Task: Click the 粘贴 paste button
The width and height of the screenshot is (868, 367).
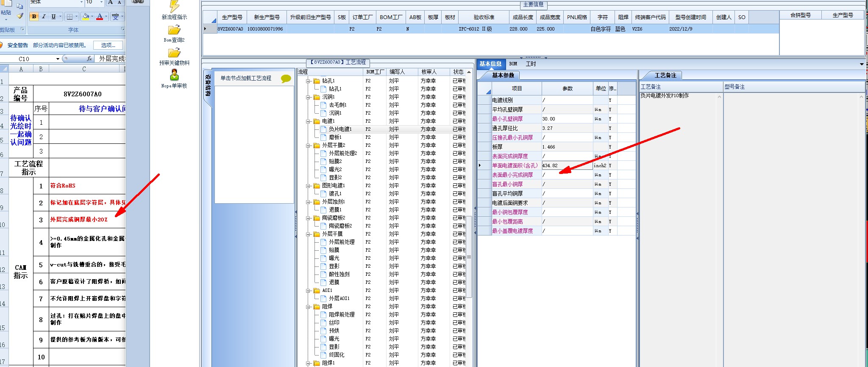Action: 6,10
